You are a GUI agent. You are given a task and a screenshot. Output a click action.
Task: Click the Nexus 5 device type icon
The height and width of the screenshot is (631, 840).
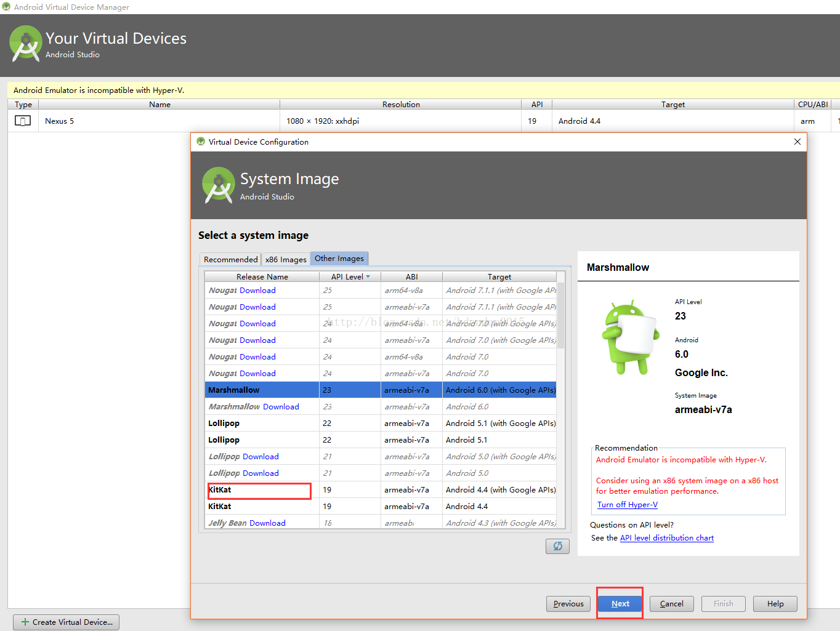coord(23,121)
